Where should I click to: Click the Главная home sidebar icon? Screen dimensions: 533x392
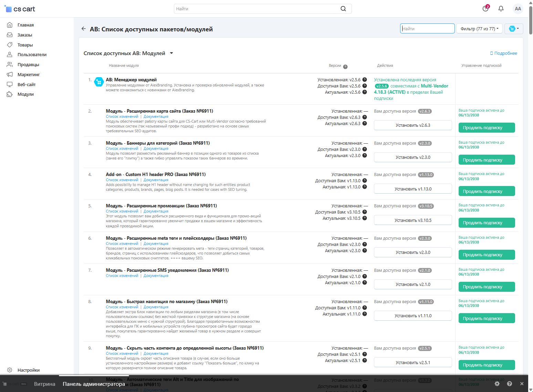click(x=10, y=25)
